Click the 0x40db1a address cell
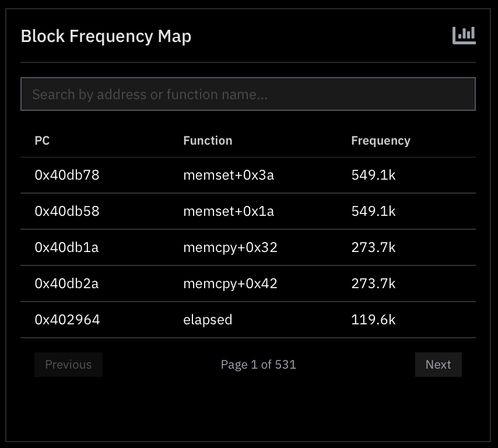Screen dimensions: 498x448 [66, 247]
